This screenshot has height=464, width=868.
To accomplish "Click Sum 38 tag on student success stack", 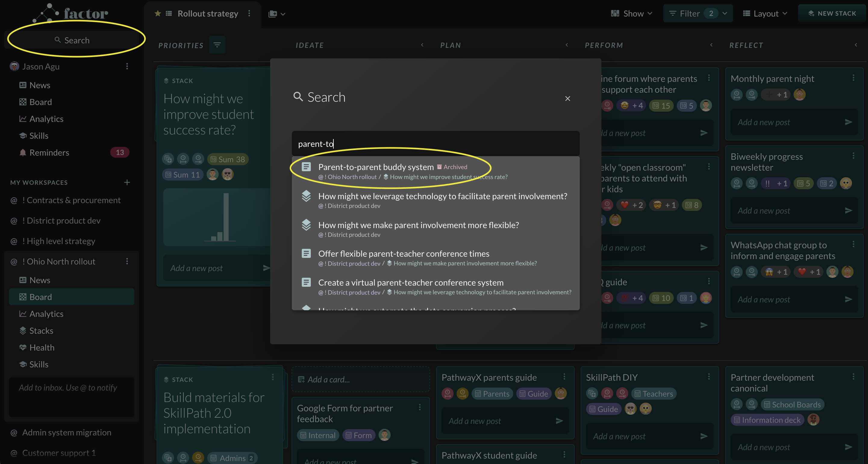I will tap(228, 159).
